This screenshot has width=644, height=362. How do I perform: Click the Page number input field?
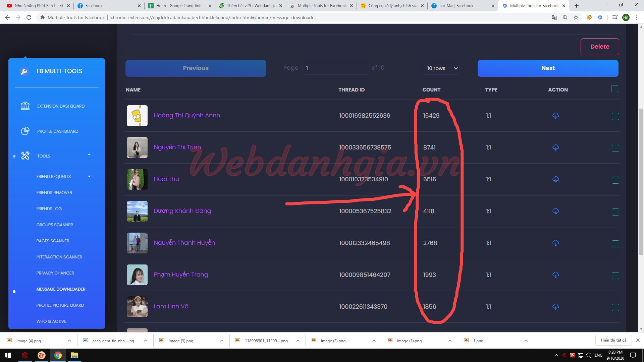[336, 68]
